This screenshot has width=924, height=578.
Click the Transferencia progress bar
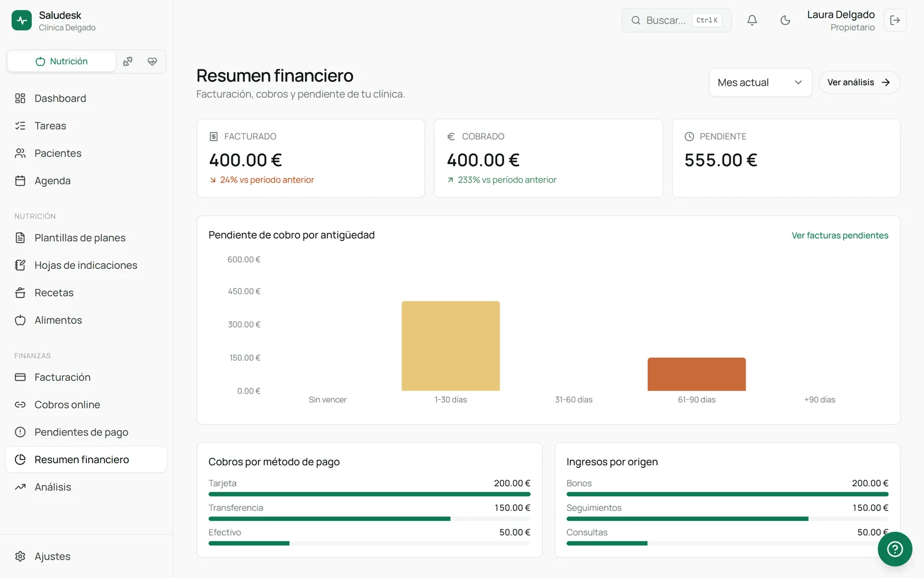pos(370,518)
